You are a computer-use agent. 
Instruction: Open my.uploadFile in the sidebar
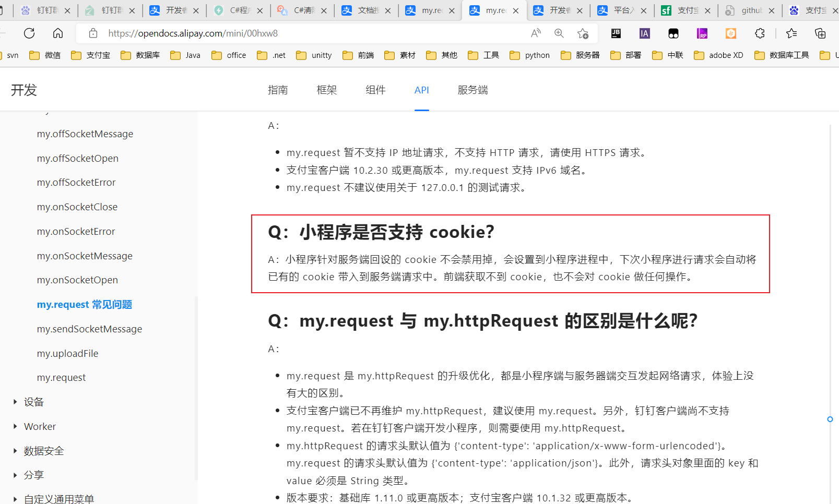pos(67,353)
